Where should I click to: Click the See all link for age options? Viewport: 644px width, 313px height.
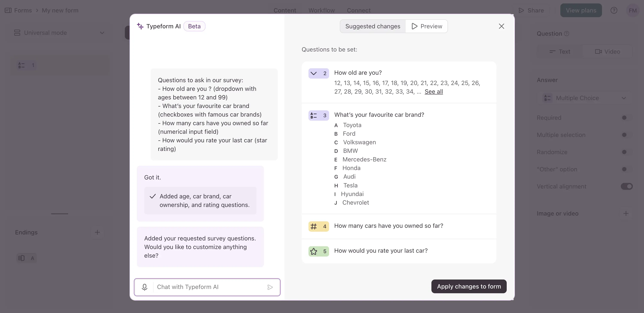tap(434, 92)
